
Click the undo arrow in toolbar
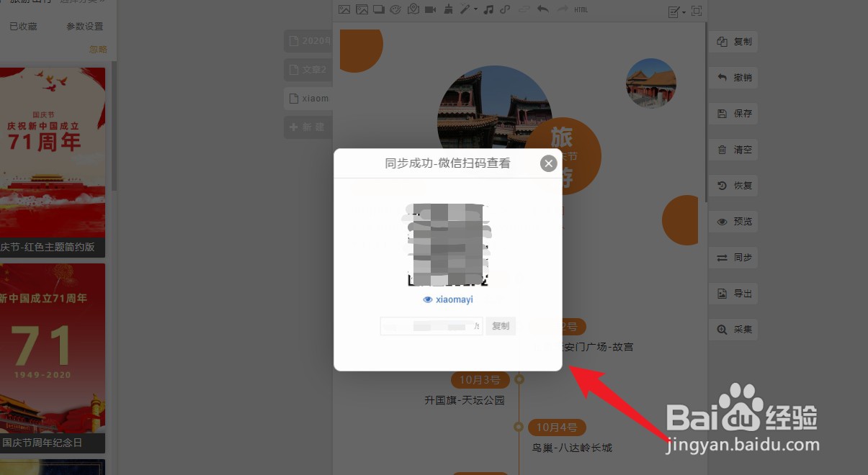click(542, 9)
